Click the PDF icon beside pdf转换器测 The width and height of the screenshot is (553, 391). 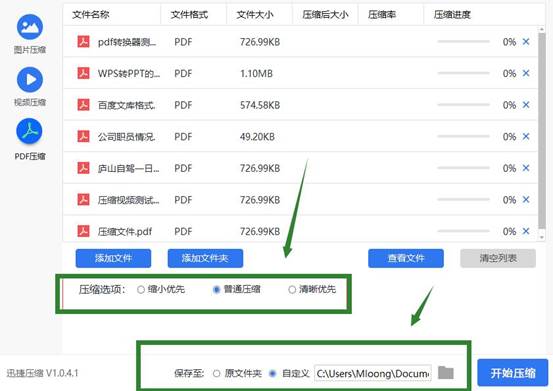tap(84, 42)
